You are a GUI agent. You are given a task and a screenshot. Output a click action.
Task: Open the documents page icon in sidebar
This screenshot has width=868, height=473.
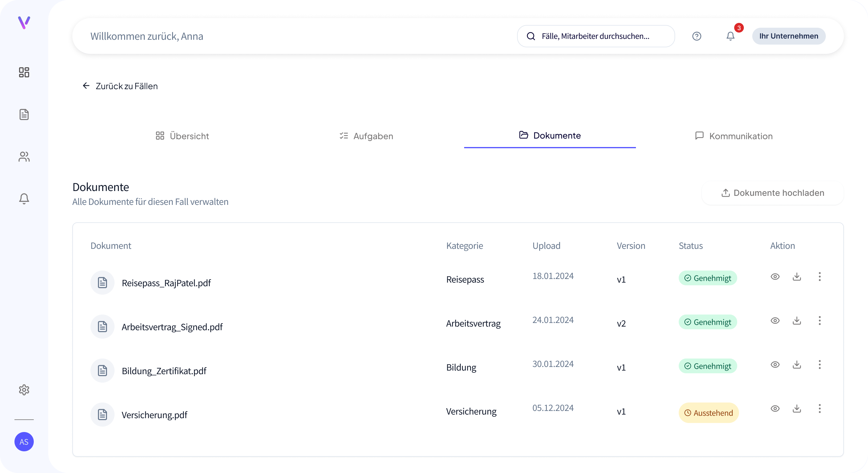point(24,114)
